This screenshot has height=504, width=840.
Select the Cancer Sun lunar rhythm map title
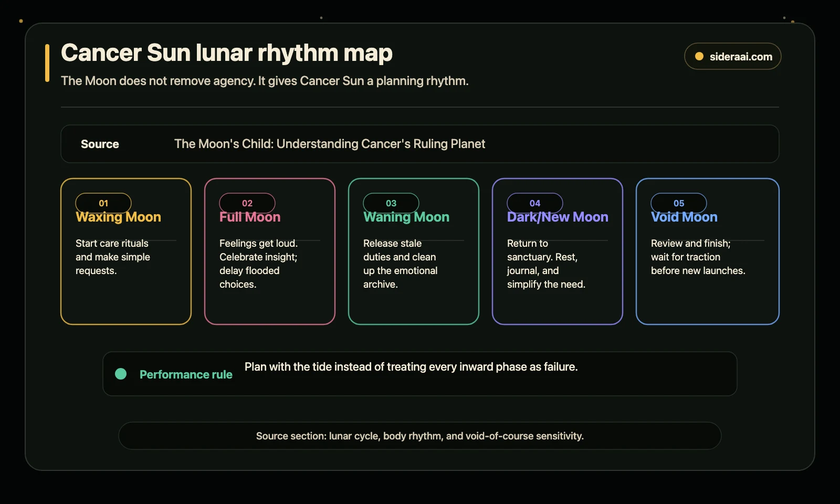pos(227,53)
